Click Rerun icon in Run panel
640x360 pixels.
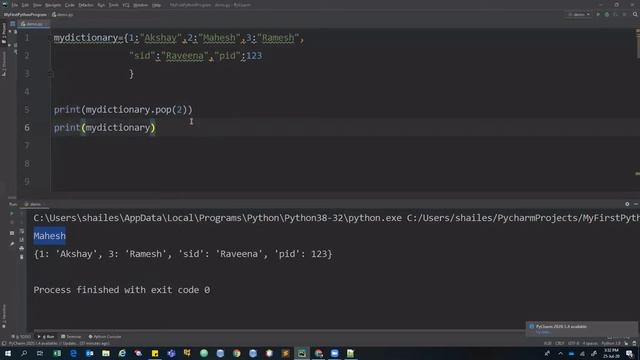tap(12, 213)
